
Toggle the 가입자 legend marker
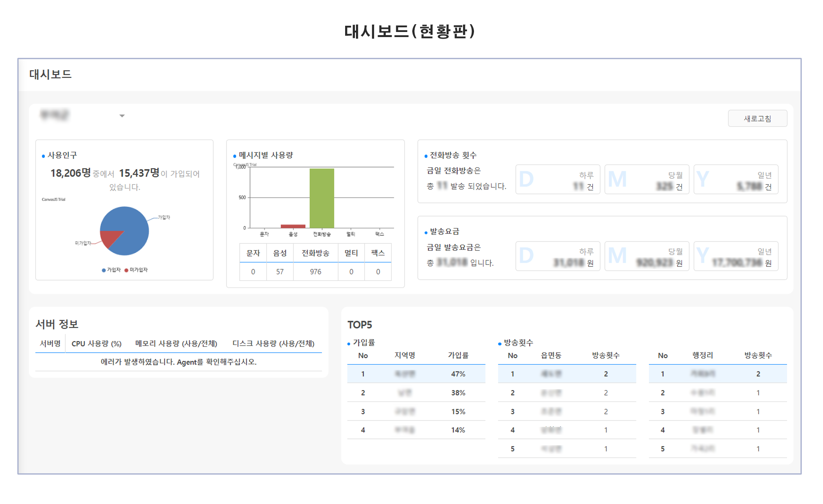tap(104, 270)
